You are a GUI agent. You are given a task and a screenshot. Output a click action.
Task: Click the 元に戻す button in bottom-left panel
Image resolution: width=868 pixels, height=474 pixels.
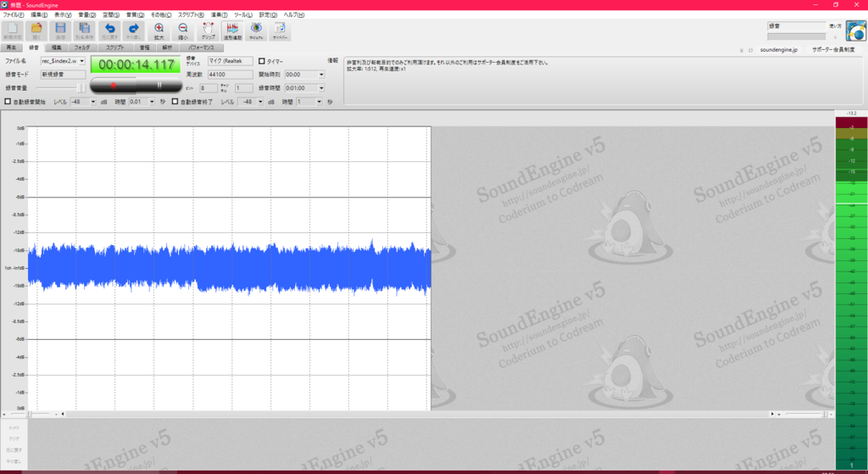pyautogui.click(x=14, y=449)
